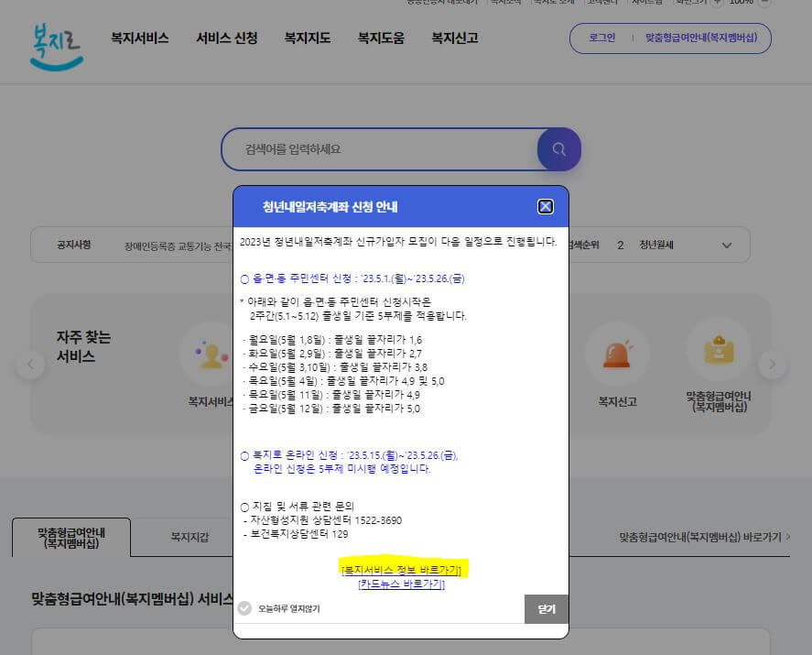Image resolution: width=812 pixels, height=655 pixels.
Task: Click 자산형성지원 상담센터 1522-3690 text
Action: (x=322, y=520)
